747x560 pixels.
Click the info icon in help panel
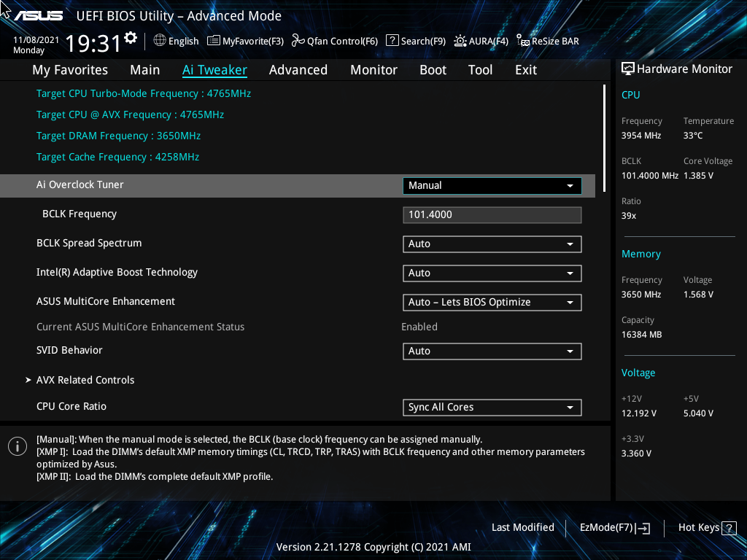(x=18, y=446)
